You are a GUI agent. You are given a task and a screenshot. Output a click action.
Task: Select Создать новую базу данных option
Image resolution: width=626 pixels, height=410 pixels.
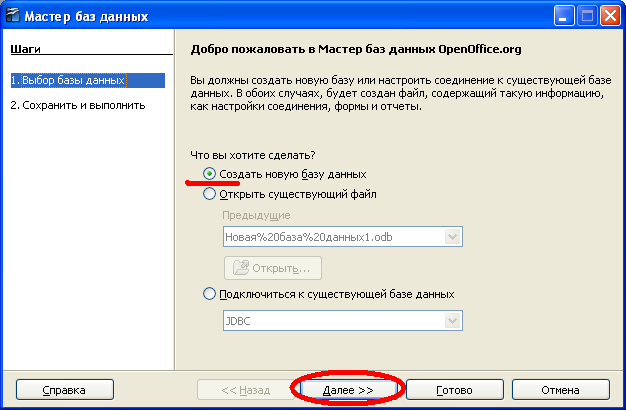tap(209, 174)
